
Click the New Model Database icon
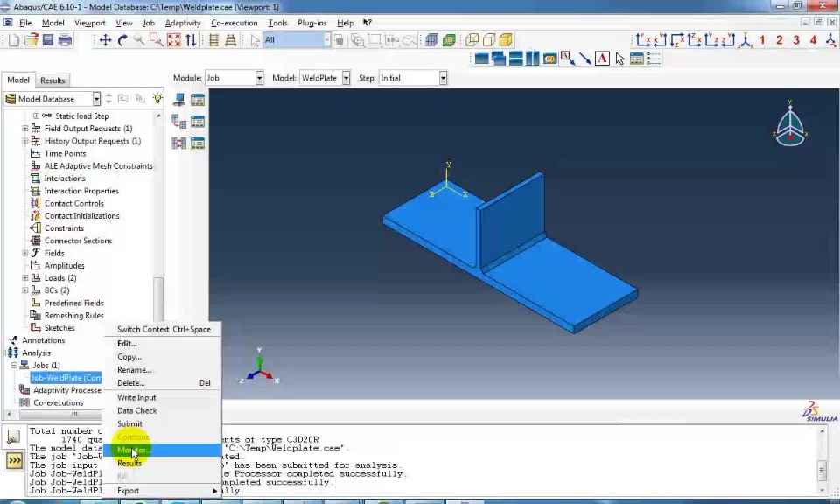coord(13,39)
